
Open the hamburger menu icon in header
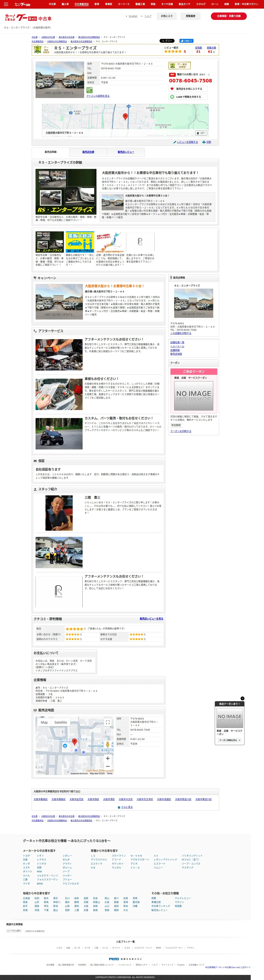click(x=6, y=4)
